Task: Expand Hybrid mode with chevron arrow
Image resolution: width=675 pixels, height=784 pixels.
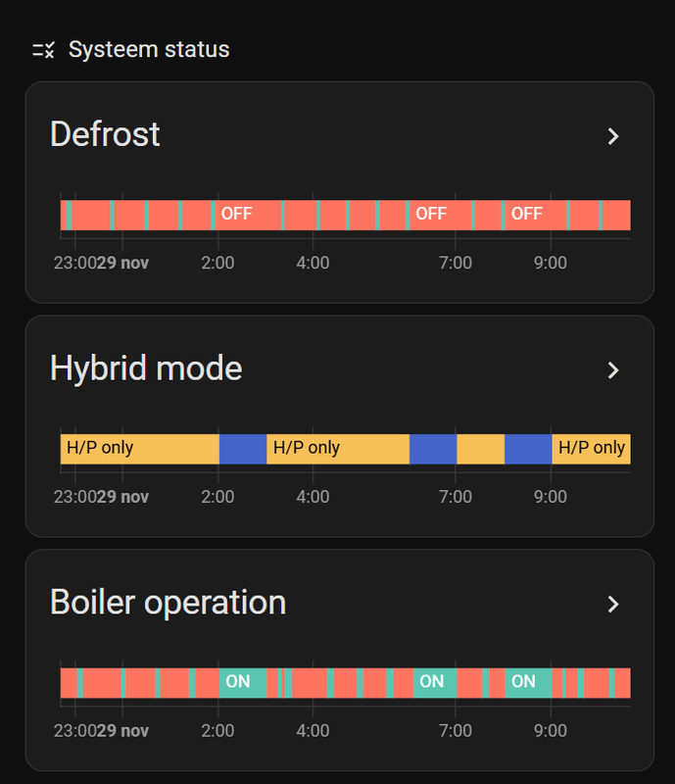Action: [613, 370]
